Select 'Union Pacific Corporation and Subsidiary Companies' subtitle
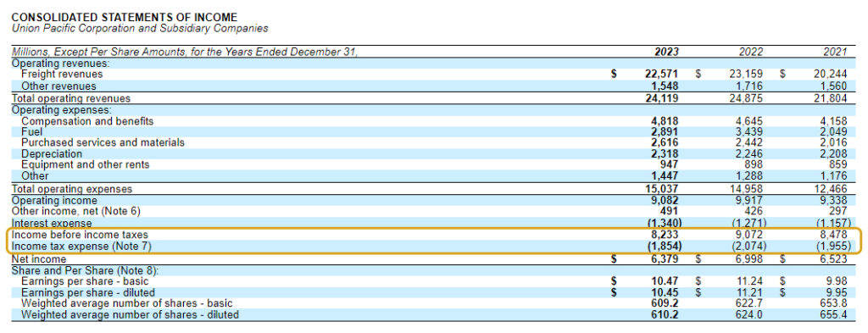This screenshot has width=868, height=333. pyautogui.click(x=140, y=28)
